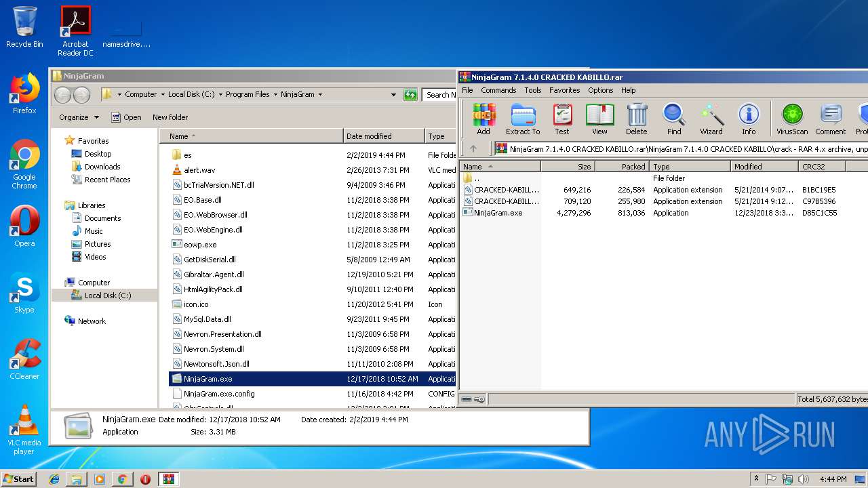
Task: Open Skype desktop shortcut
Action: pyautogui.click(x=24, y=293)
